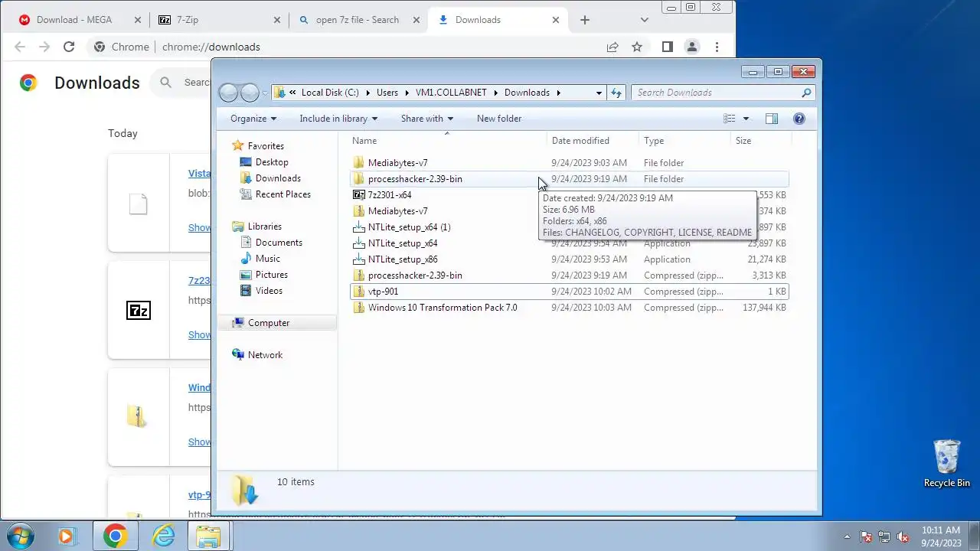The width and height of the screenshot is (980, 551).
Task: Click Users in the address path
Action: [387, 93]
